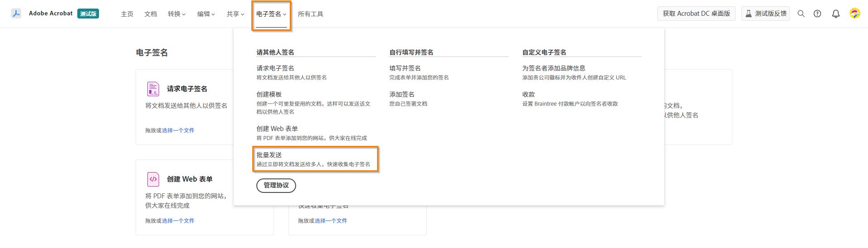This screenshot has height=248, width=868.
Task: Click 获取 Acrobat DC 桌面版 button
Action: tap(696, 14)
